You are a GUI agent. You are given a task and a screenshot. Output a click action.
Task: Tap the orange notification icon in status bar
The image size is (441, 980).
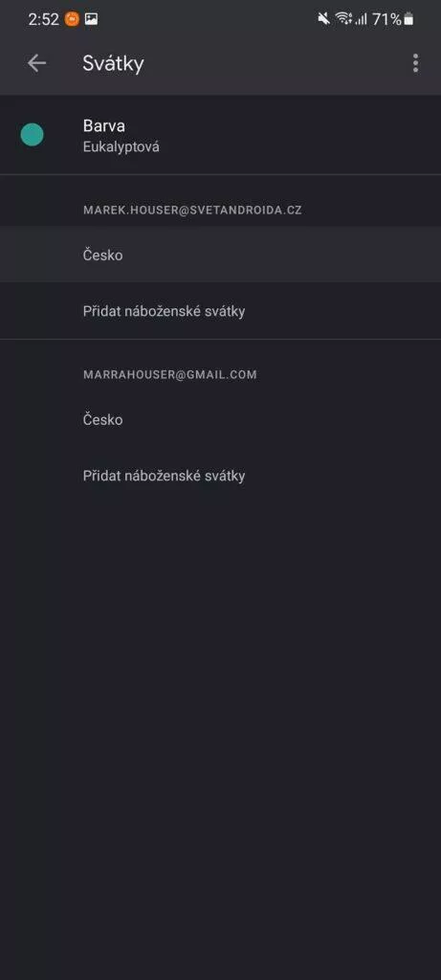(72, 19)
